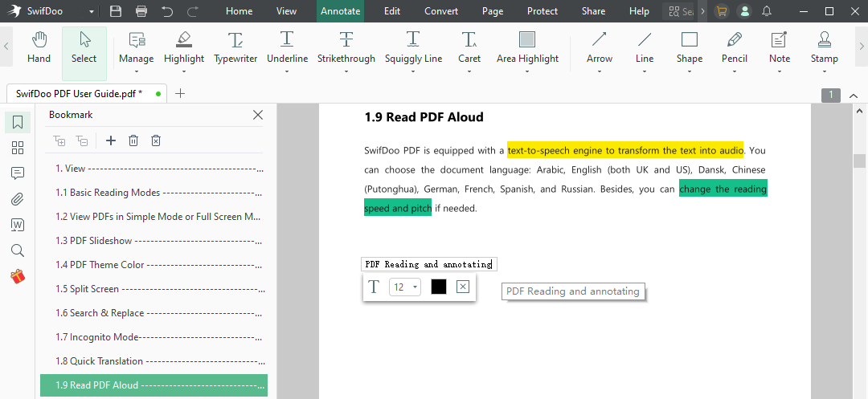Open the search magnifier in sidebar
868x399 pixels.
pyautogui.click(x=18, y=251)
